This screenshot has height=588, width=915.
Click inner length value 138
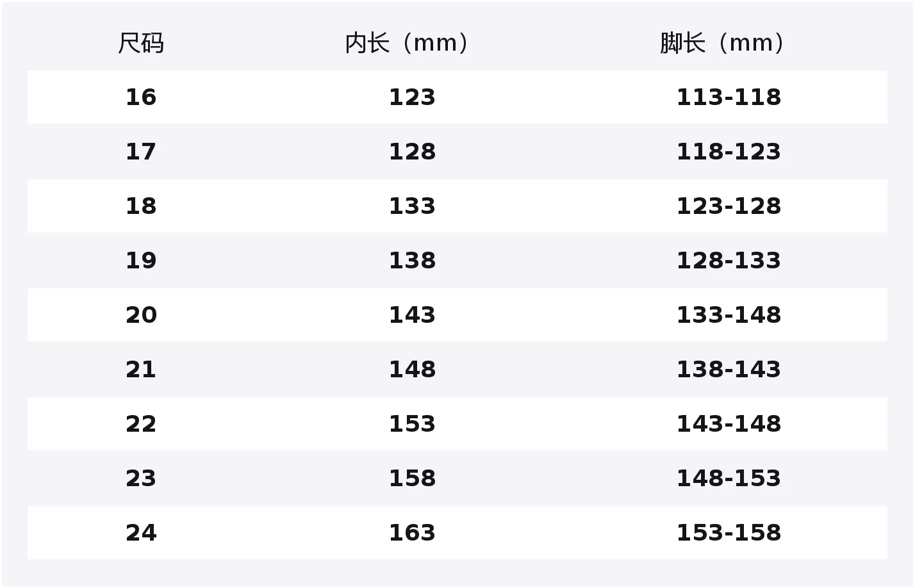coord(412,261)
